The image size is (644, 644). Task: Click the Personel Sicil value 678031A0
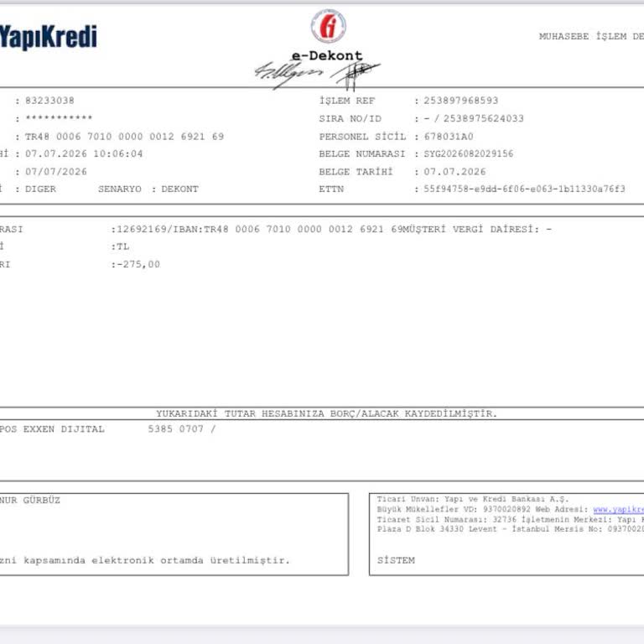click(449, 137)
